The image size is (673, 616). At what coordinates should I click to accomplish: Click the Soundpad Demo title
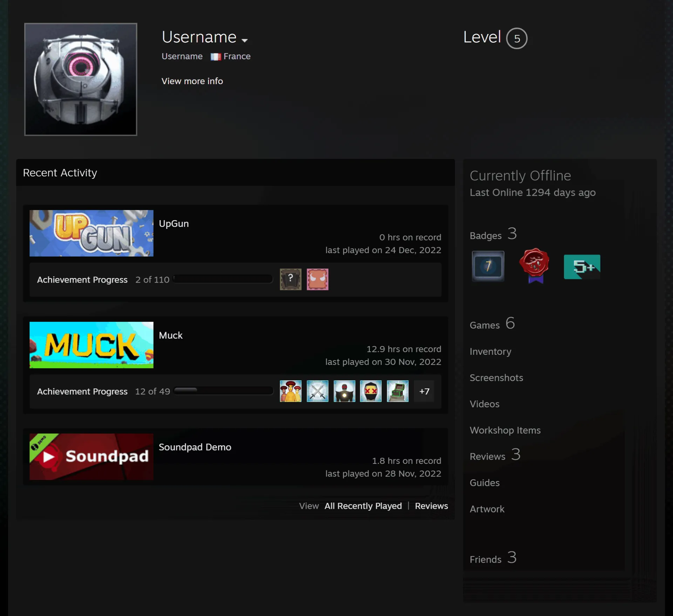(195, 447)
